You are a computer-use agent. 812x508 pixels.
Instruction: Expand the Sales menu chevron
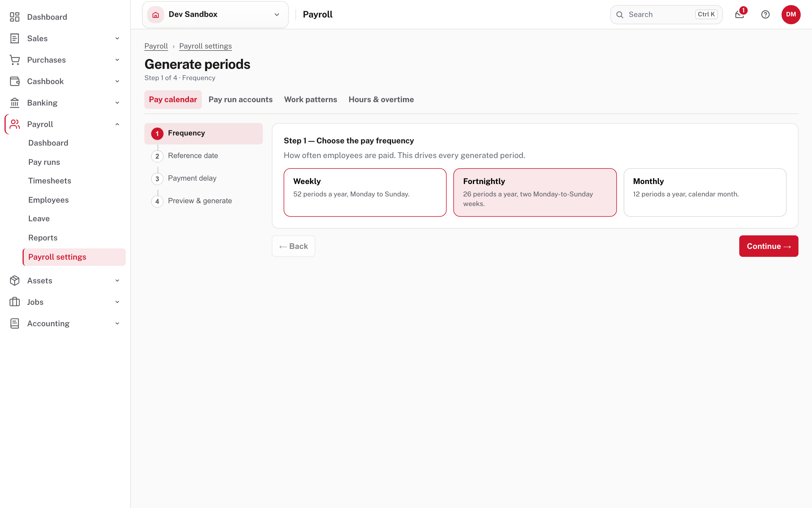tap(117, 38)
